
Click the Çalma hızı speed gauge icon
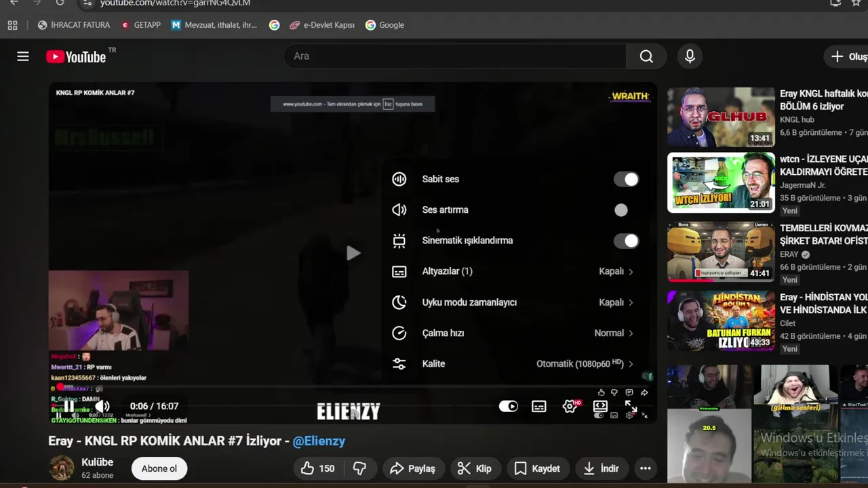tap(399, 333)
